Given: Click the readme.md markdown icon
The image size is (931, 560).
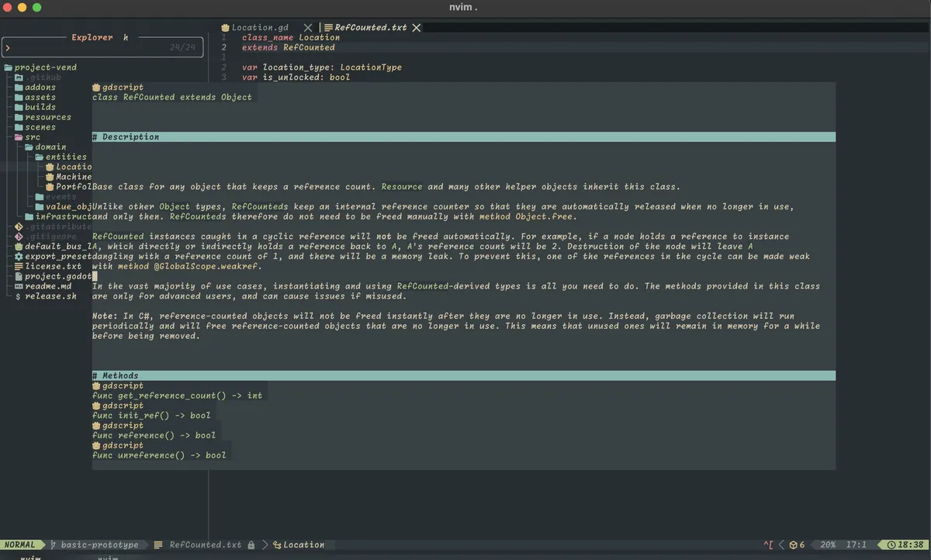Looking at the screenshot, I should pyautogui.click(x=19, y=285).
